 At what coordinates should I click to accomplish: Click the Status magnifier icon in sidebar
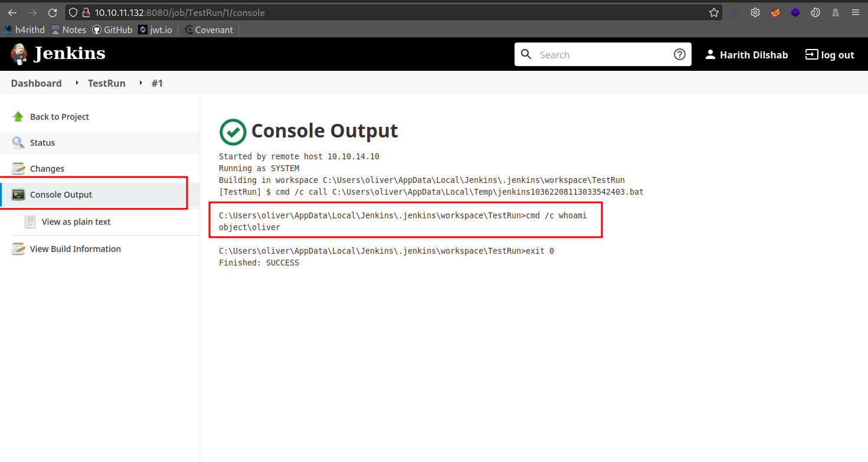coord(18,143)
